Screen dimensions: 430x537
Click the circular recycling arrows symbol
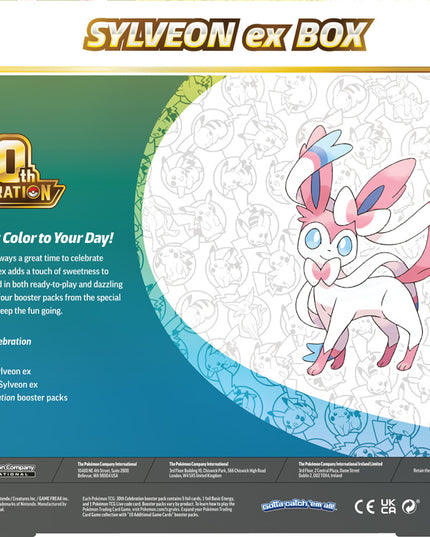pyautogui.click(x=410, y=507)
